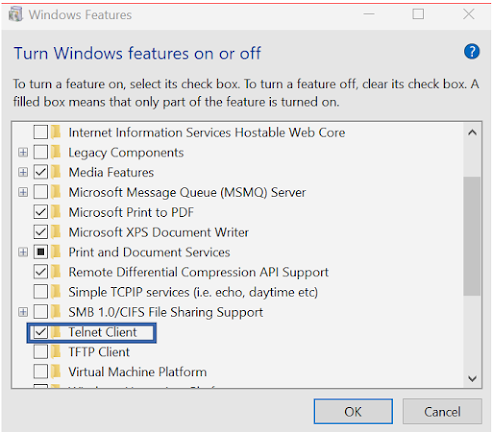Click the TFTP Client folder icon
The image size is (492, 432).
coord(56,352)
